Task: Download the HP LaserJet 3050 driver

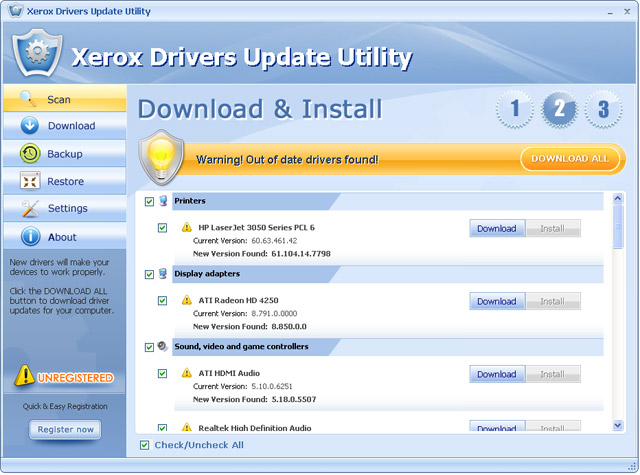Action: pos(497,229)
